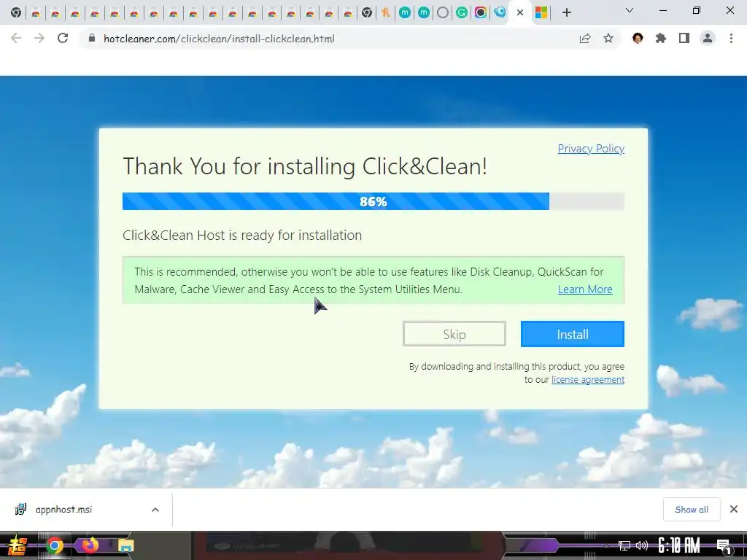Click the 86% installation progress bar
This screenshot has height=560, width=747.
click(373, 201)
